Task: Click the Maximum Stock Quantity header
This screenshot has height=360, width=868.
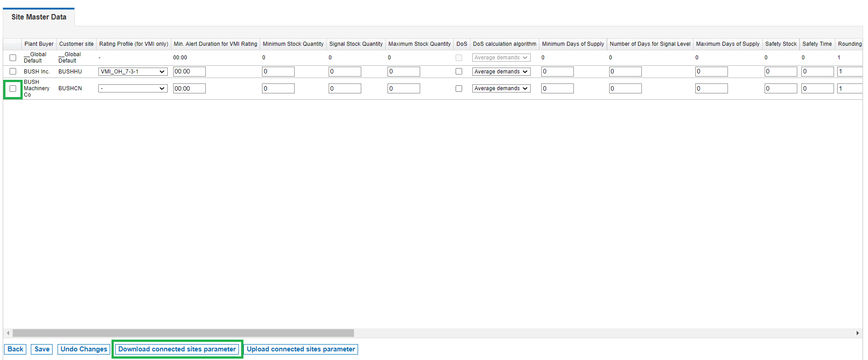Action: tap(420, 44)
